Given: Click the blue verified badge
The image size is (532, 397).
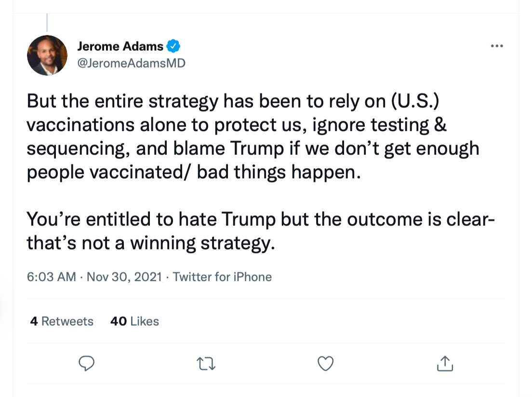Looking at the screenshot, I should tap(173, 46).
